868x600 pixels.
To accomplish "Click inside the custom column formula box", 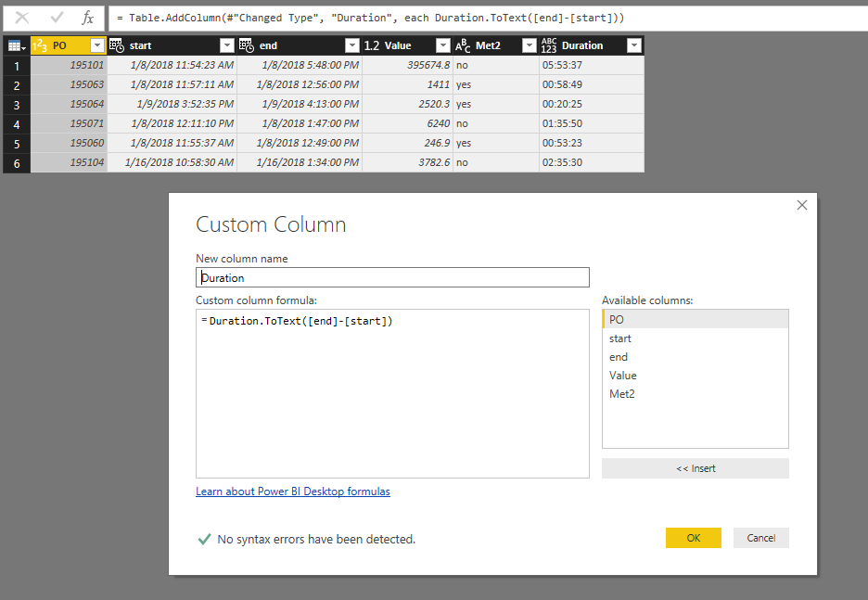I will [392, 393].
